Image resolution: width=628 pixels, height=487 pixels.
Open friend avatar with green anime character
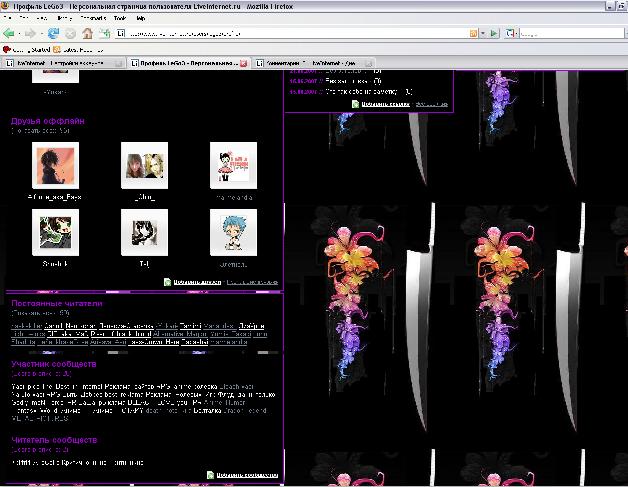[55, 232]
